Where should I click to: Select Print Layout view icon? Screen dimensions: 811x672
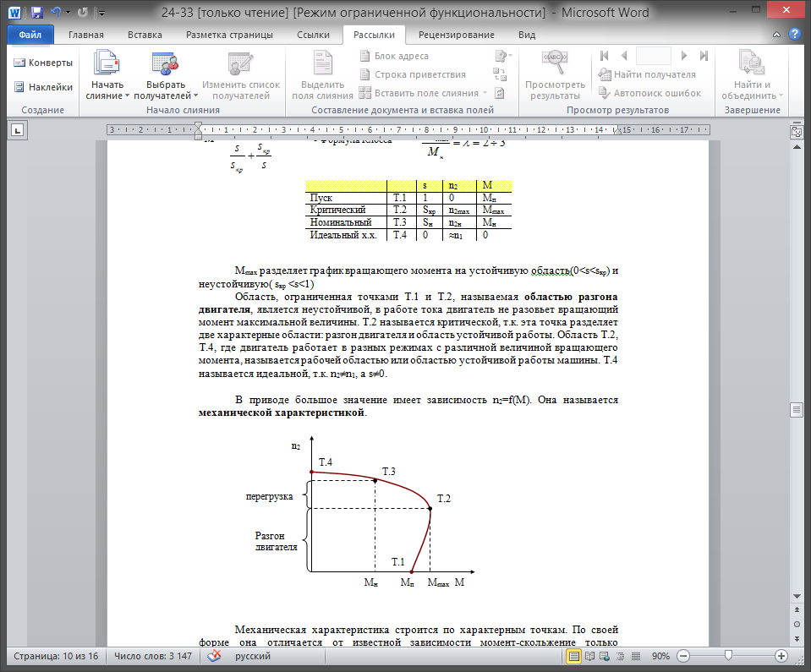tap(573, 656)
